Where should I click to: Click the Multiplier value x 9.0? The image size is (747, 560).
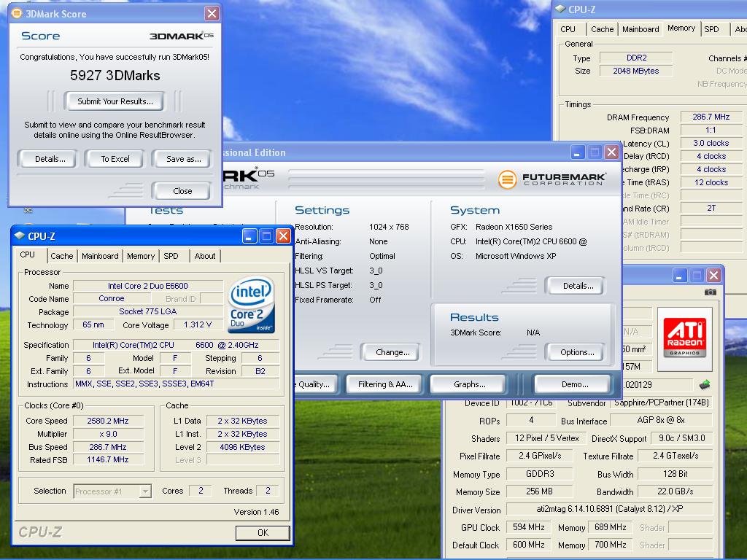[x=108, y=434]
